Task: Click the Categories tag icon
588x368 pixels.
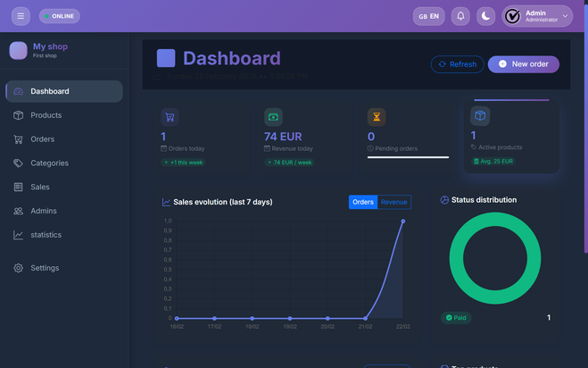Action: coord(18,163)
